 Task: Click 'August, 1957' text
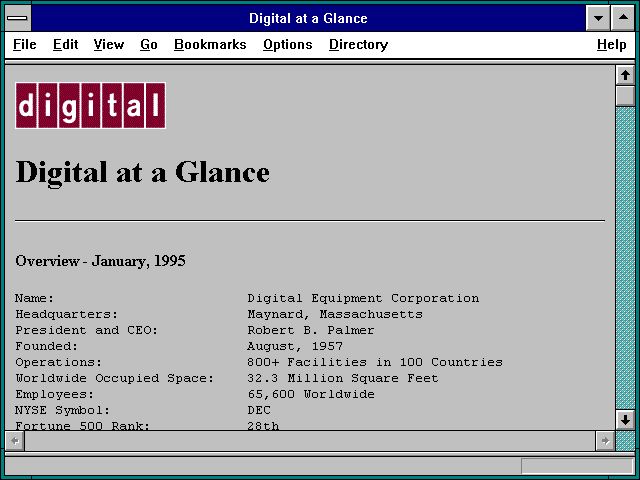tap(295, 346)
